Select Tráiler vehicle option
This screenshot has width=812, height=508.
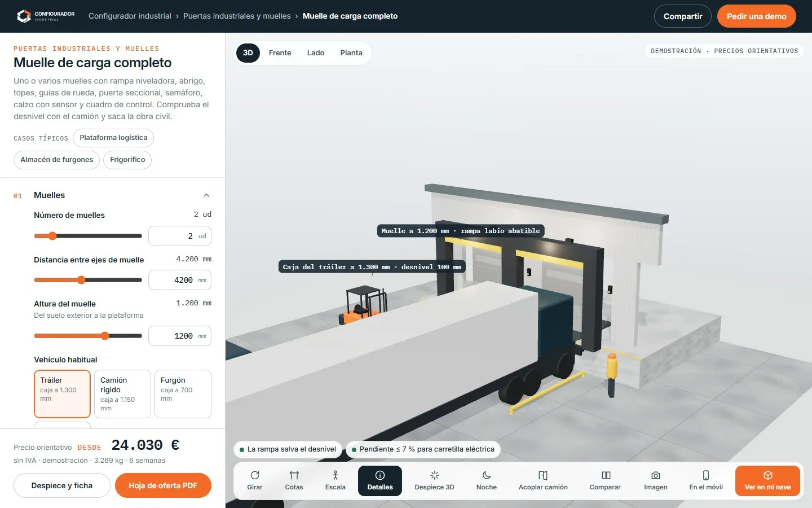click(62, 394)
